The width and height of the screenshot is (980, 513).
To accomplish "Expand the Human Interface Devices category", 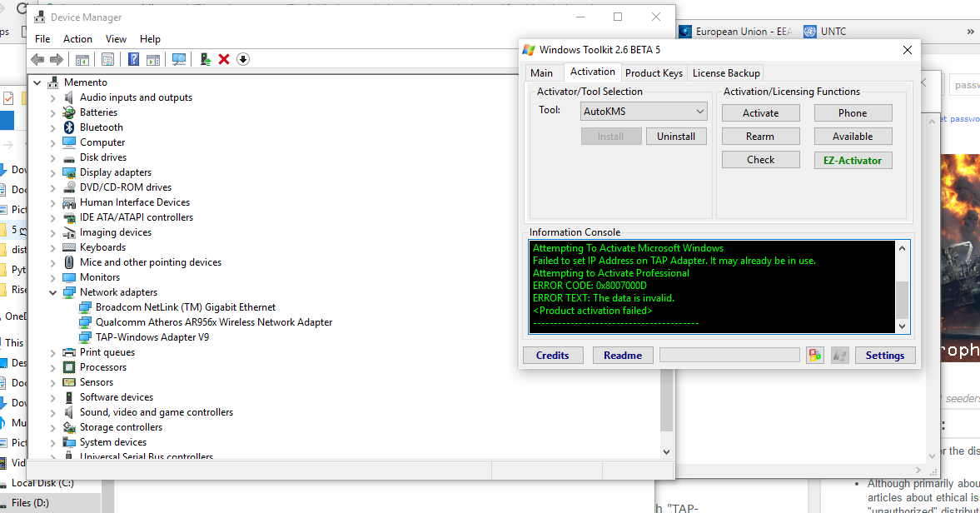I will pos(53,202).
